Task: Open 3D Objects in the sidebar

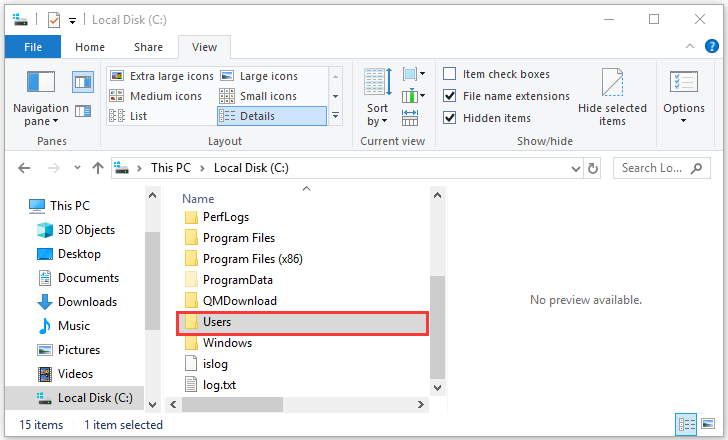Action: click(x=86, y=230)
